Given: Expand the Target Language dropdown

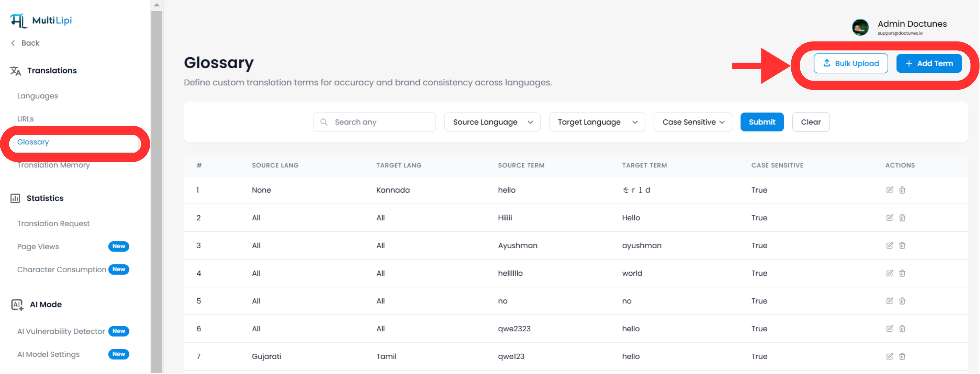Looking at the screenshot, I should [x=597, y=122].
